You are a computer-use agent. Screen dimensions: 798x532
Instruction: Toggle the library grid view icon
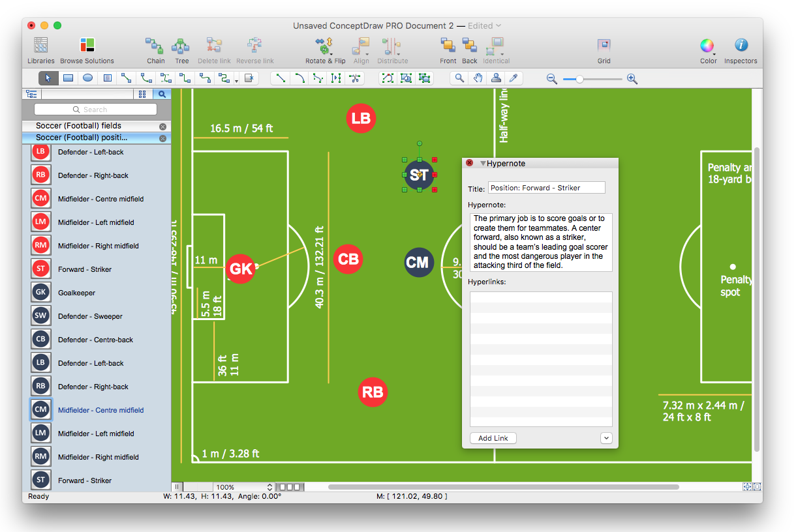tap(142, 93)
